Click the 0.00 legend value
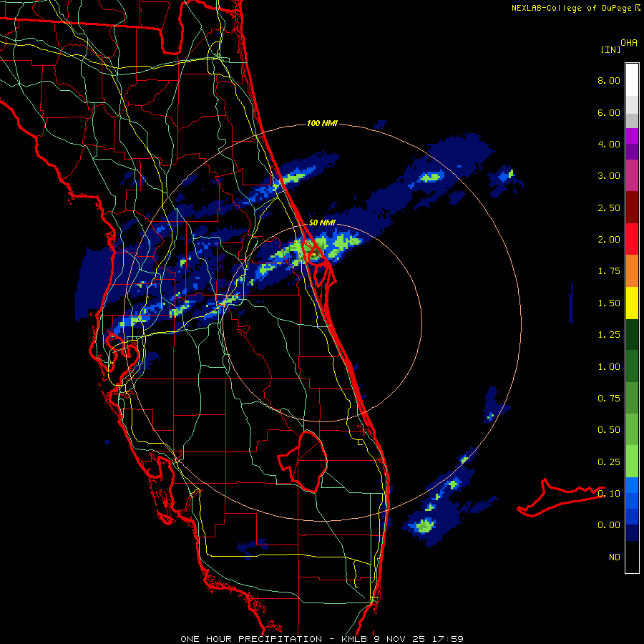The image size is (644, 644). coord(609,525)
